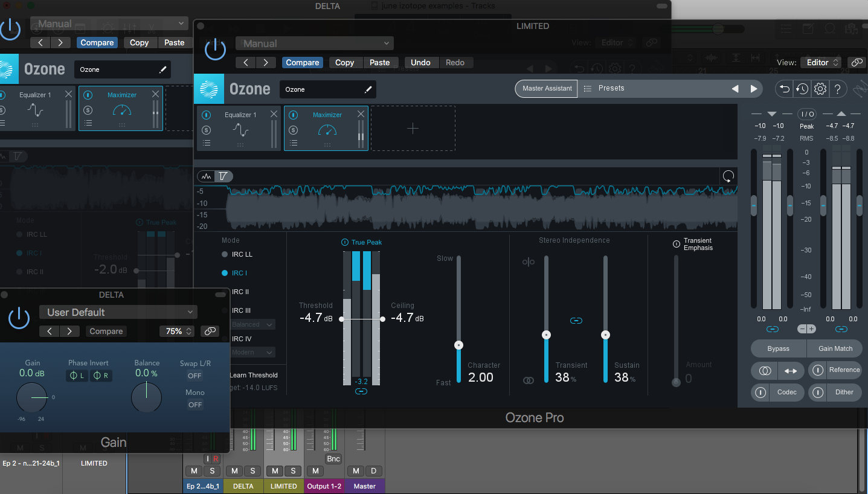
Task: Switch to gain reduction trace view icon
Action: (223, 176)
